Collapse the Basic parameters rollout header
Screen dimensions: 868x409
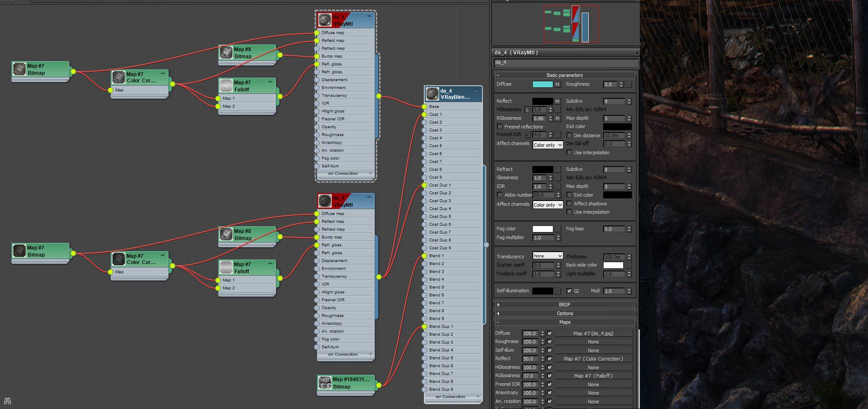pyautogui.click(x=564, y=75)
